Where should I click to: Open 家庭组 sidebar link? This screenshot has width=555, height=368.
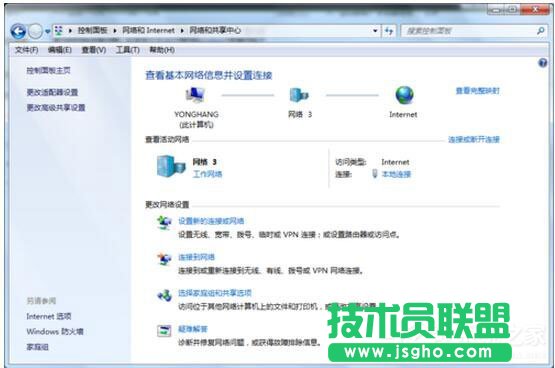click(38, 347)
